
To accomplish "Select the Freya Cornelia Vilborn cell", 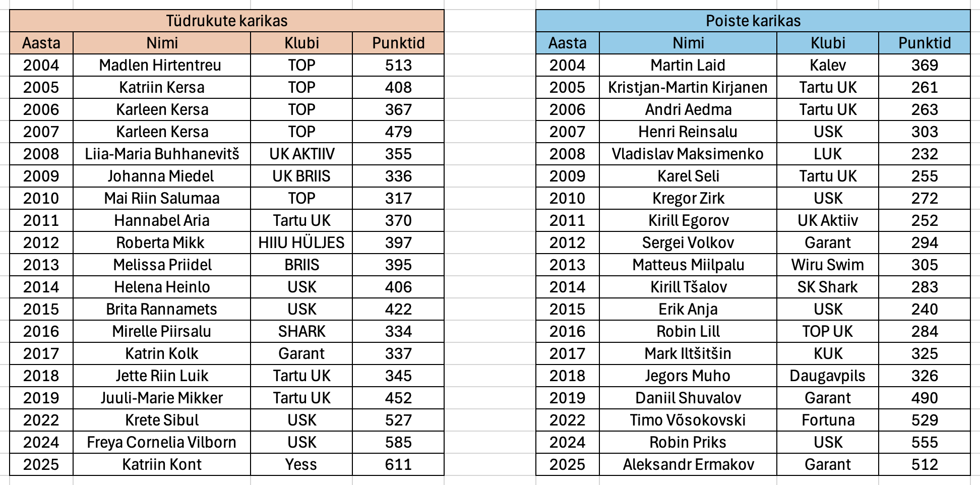I will coord(161,442).
